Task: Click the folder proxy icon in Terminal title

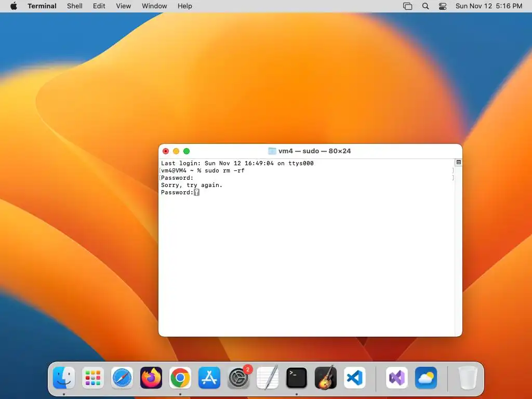Action: point(272,151)
